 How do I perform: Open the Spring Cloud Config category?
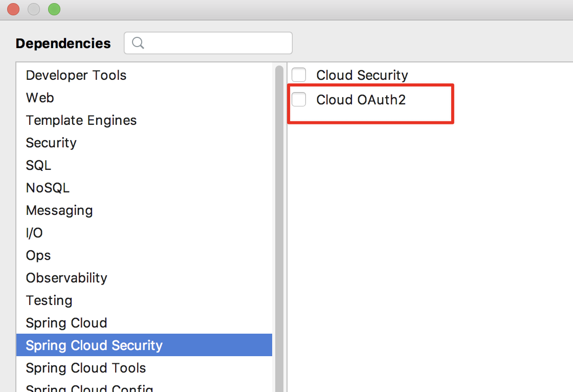(x=89, y=388)
